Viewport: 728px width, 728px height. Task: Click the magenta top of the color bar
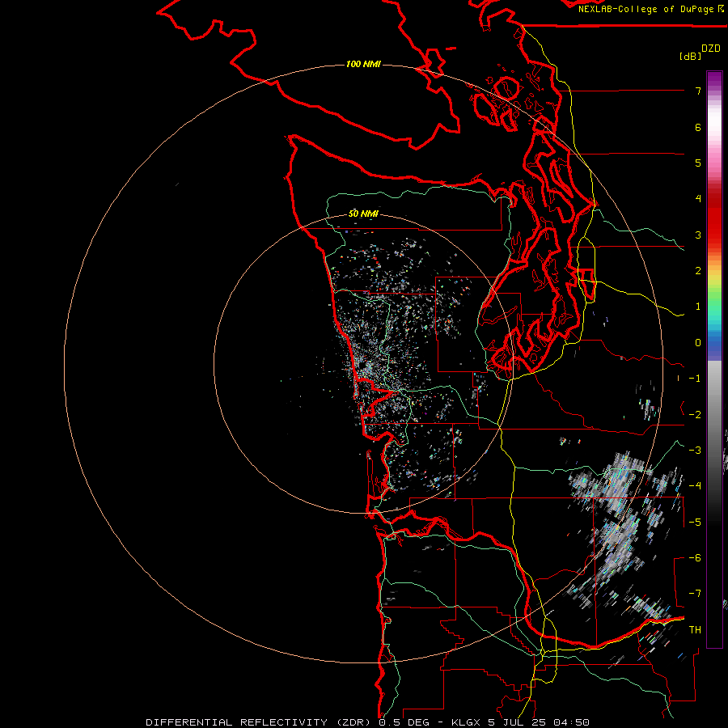[714, 80]
